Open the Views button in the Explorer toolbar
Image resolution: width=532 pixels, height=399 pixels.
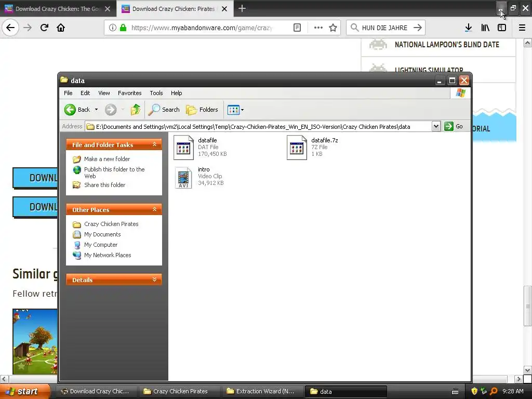point(233,110)
